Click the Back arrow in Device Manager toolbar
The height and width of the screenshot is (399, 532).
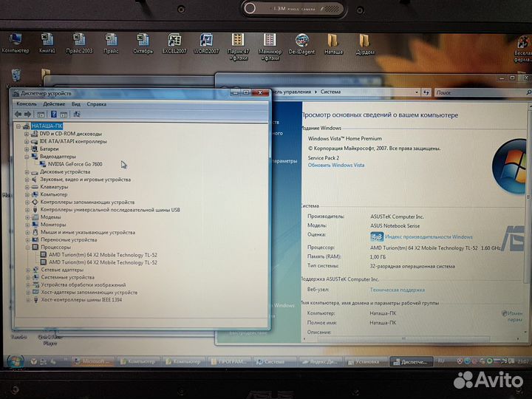(x=18, y=115)
